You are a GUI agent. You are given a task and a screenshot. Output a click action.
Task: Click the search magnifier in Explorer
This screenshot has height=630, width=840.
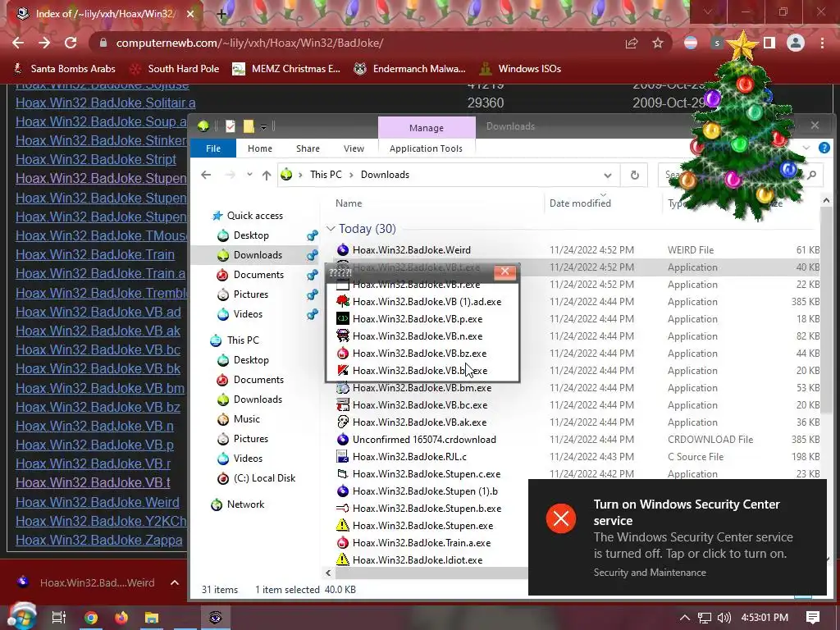point(812,175)
